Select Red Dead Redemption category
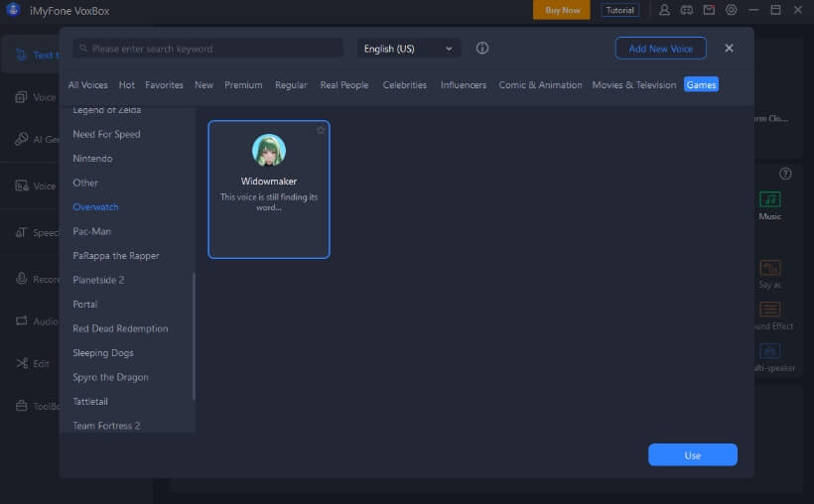Image resolution: width=814 pixels, height=504 pixels. tap(120, 328)
